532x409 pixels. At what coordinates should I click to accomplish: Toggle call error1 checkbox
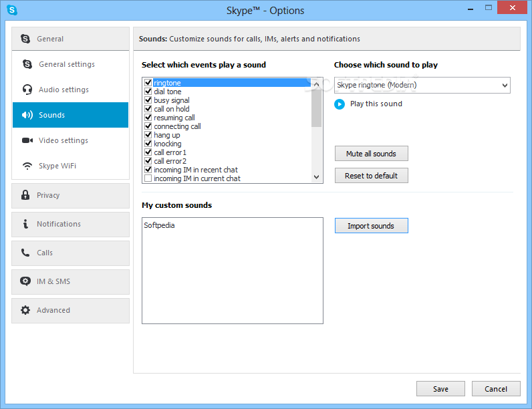click(148, 152)
